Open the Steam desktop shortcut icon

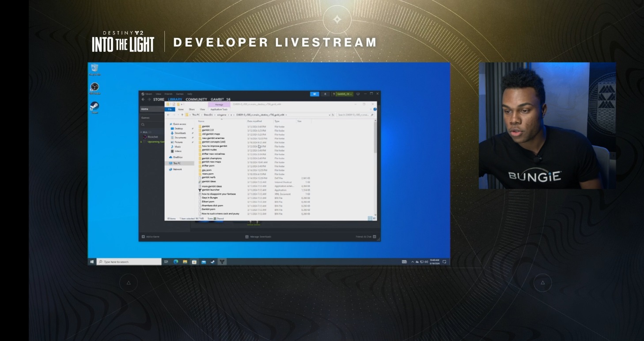click(x=94, y=108)
